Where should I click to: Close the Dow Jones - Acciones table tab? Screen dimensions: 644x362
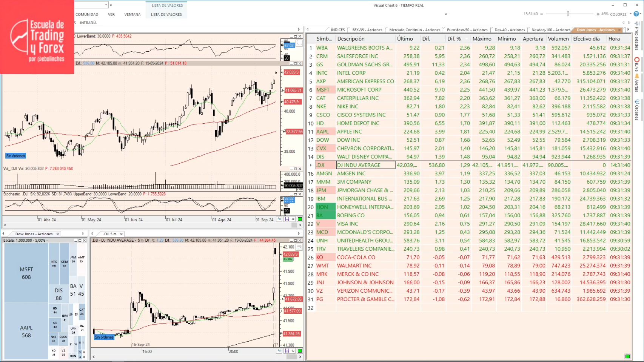click(x=619, y=30)
